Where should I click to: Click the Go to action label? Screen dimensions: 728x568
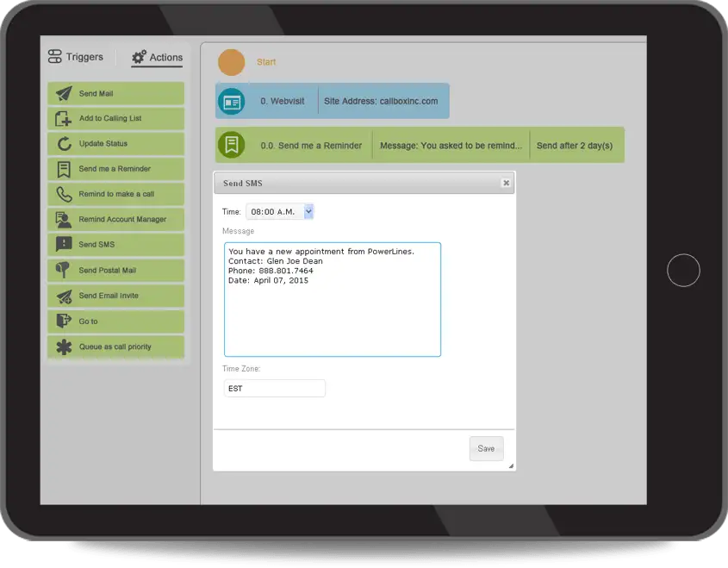tap(88, 321)
